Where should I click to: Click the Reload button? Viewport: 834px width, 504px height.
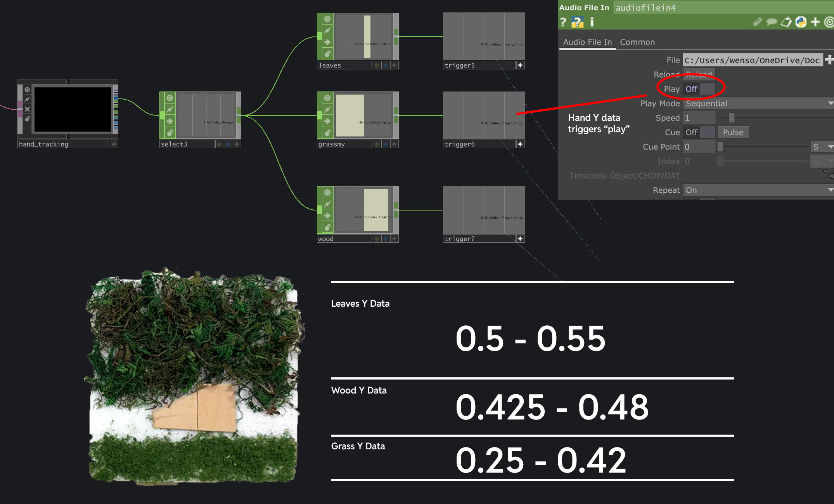[x=699, y=74]
